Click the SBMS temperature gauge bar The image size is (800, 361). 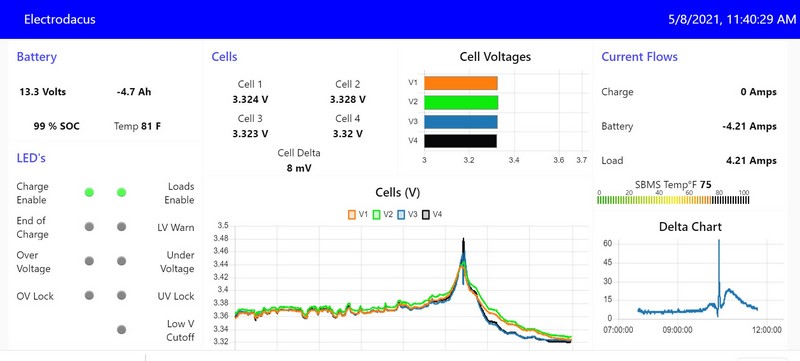673,200
